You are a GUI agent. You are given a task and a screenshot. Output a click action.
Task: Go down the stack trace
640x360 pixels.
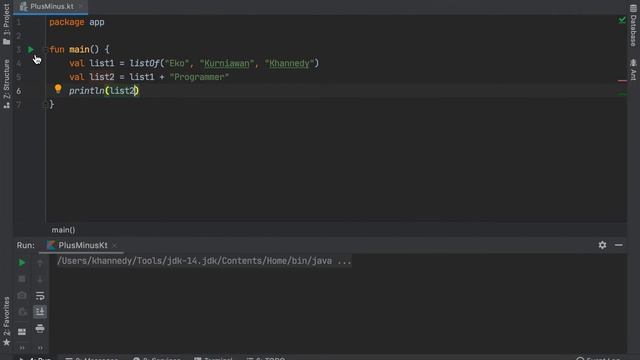(x=40, y=279)
